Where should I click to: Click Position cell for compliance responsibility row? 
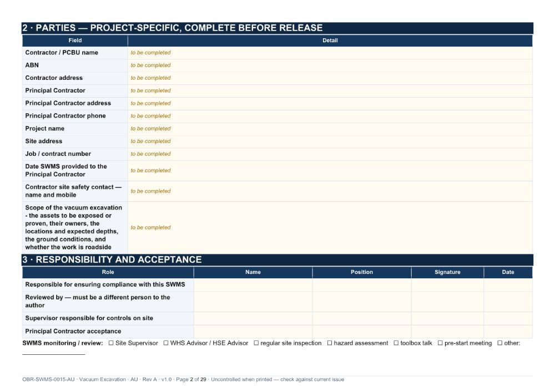[x=362, y=285]
